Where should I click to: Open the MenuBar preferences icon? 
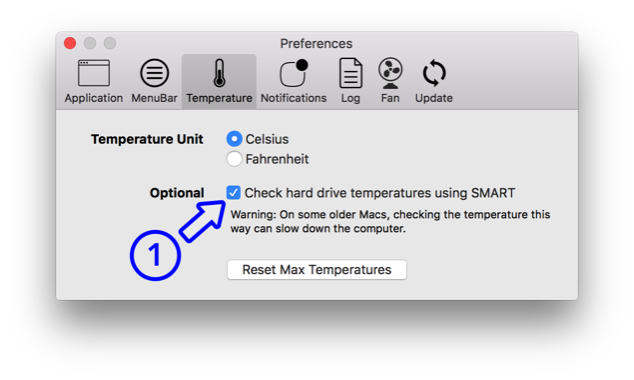154,73
